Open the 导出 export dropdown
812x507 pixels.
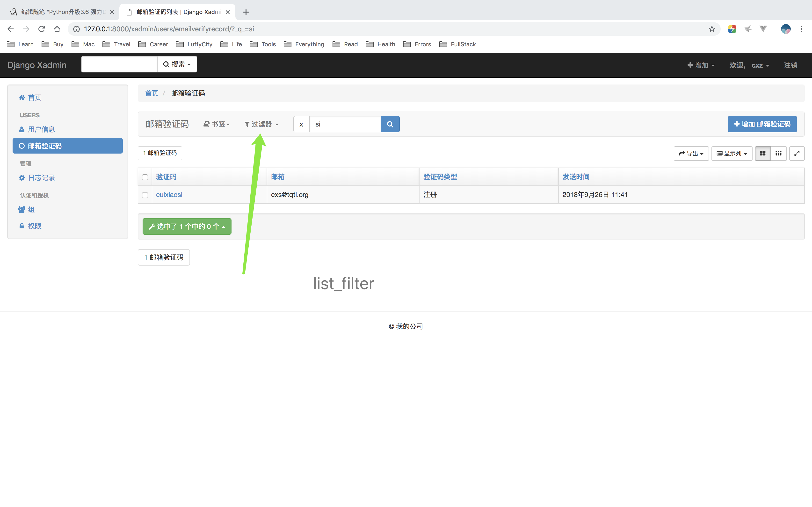pyautogui.click(x=691, y=153)
